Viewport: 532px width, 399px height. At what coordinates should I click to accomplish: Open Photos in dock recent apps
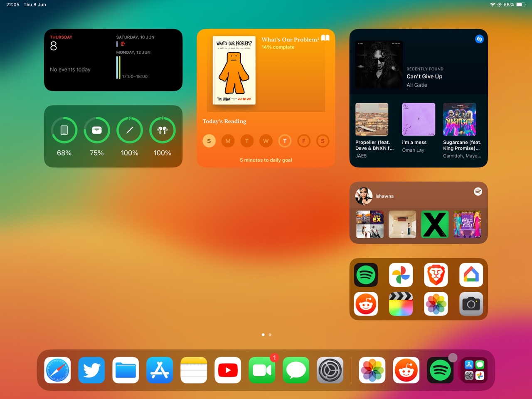point(372,370)
